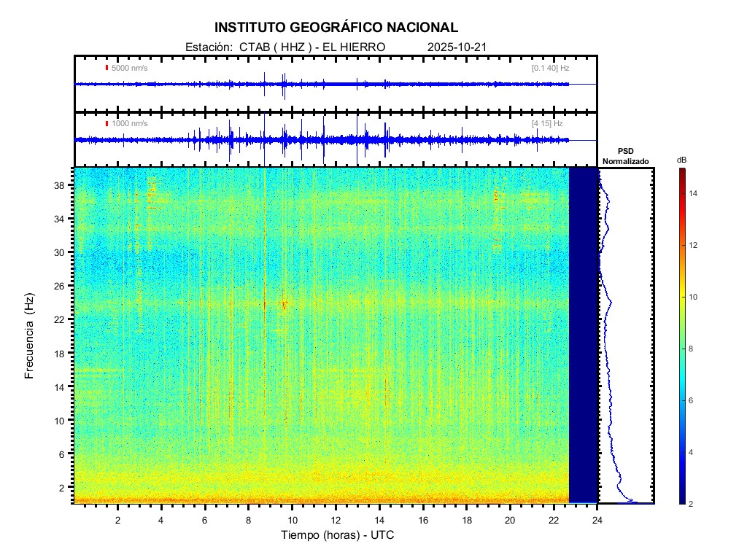Click the 14 tick label on dB colorbar

[x=695, y=194]
